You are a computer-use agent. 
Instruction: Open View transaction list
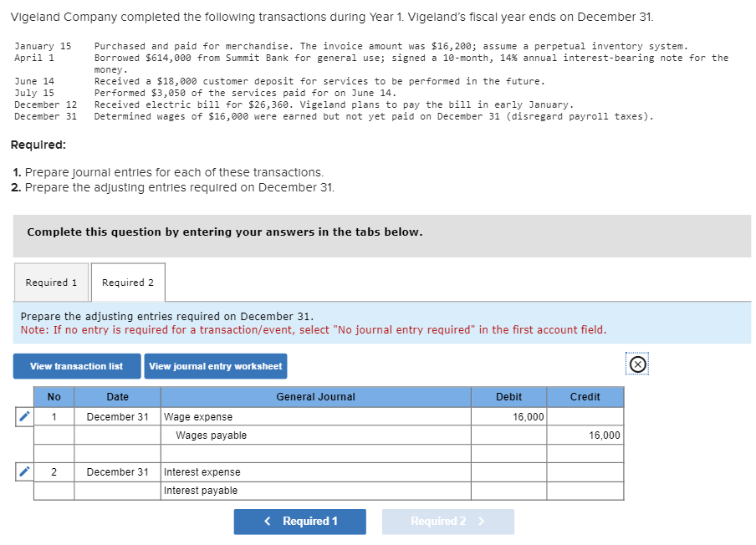point(77,366)
